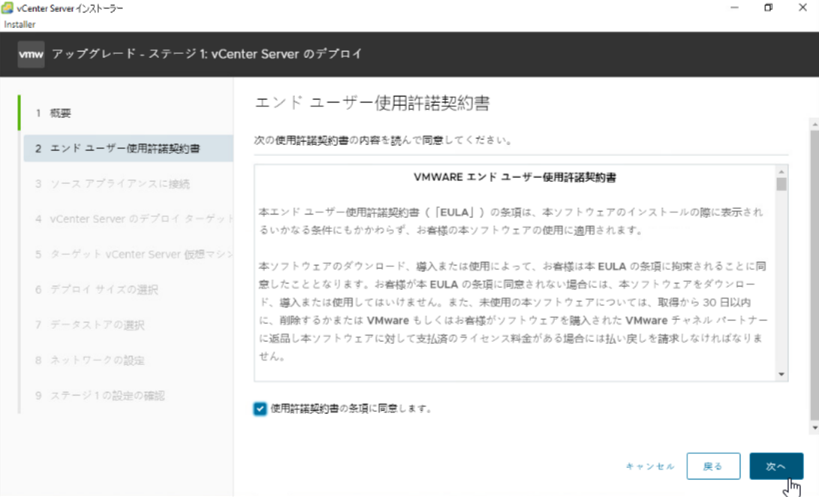
Task: Minimize the installer window
Action: click(x=734, y=8)
